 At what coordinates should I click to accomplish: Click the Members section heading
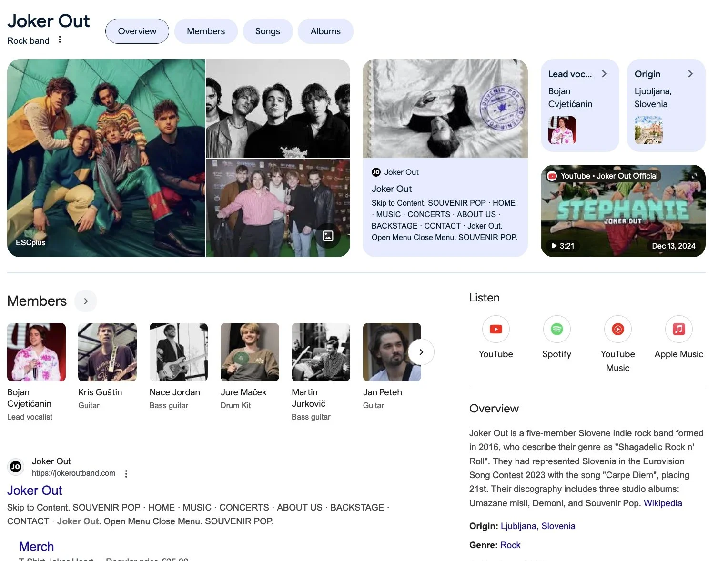37,301
